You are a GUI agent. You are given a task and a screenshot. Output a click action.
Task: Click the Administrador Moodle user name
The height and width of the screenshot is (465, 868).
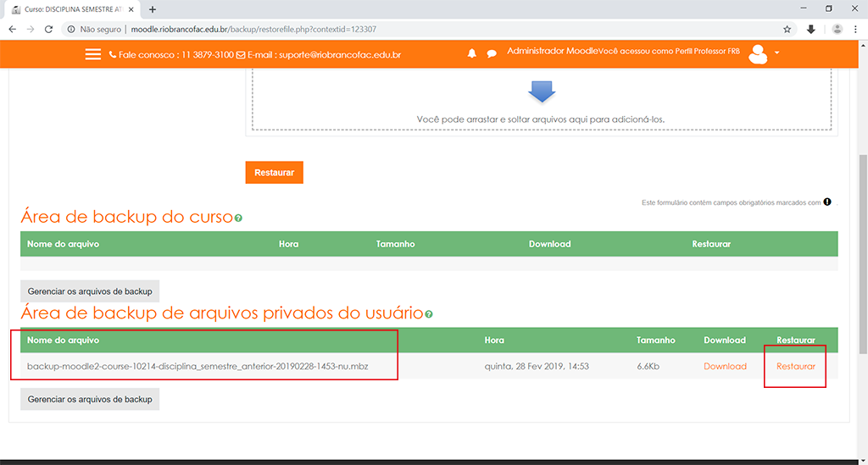(553, 51)
